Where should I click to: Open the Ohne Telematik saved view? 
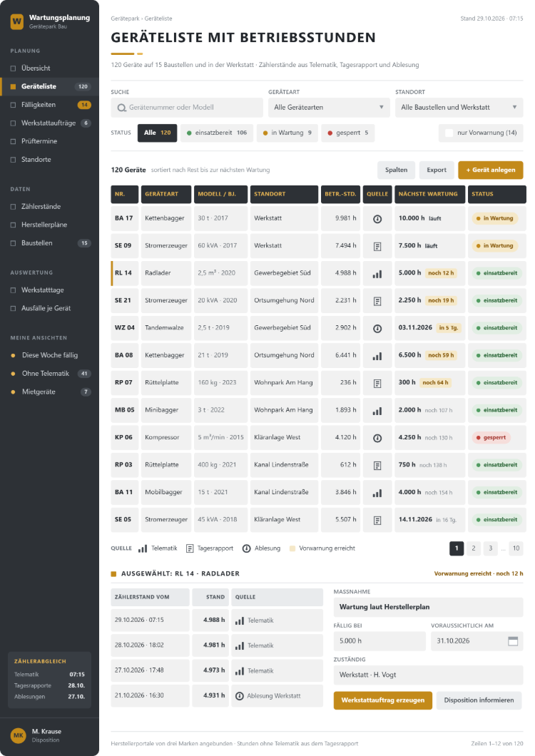(49, 373)
